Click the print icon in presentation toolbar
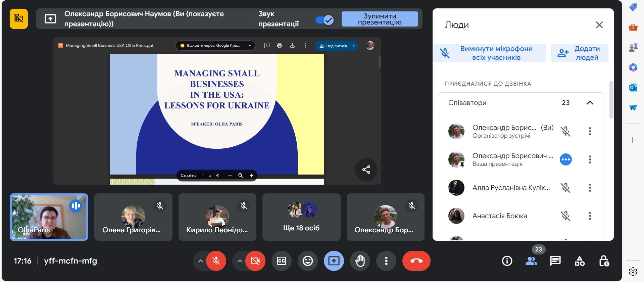This screenshot has height=282, width=644. pos(280,46)
